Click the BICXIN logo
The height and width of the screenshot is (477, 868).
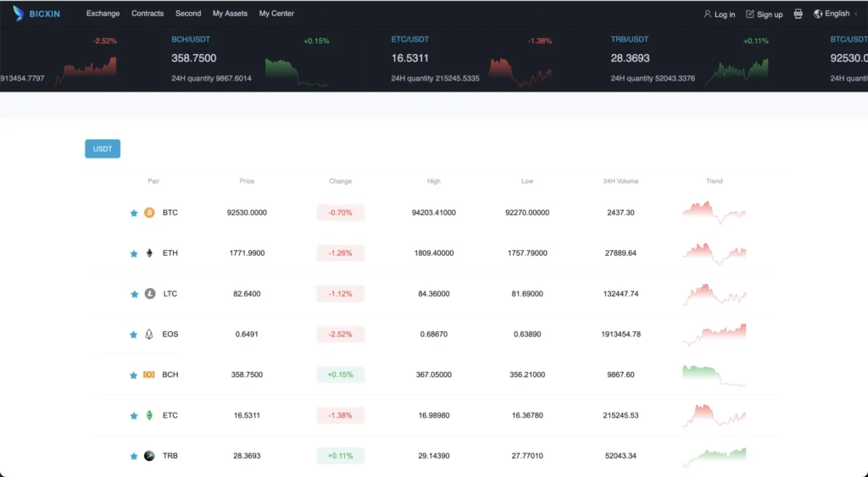(36, 14)
